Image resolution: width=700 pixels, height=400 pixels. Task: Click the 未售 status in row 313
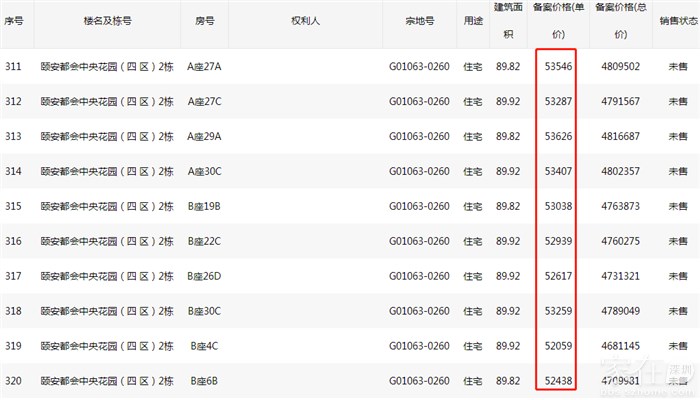point(677,136)
